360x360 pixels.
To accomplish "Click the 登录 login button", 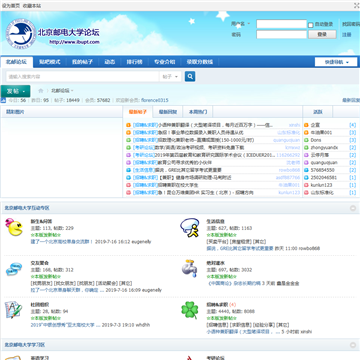I will 322,34.
